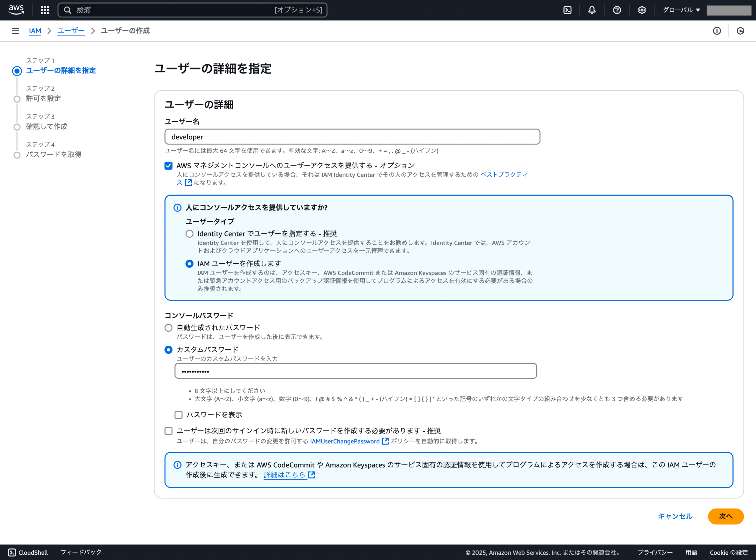Viewport: 756px width, 560px height.
Task: Click info icon in console access box
Action: 177,207
